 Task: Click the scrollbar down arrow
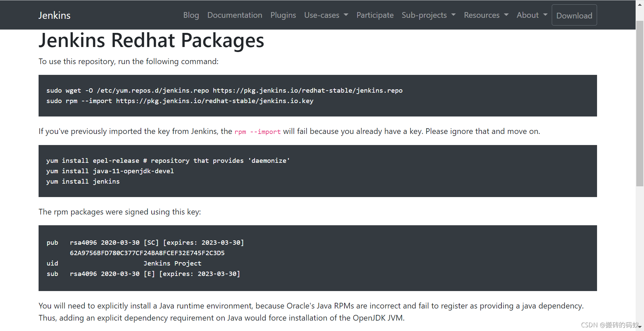coord(640,327)
